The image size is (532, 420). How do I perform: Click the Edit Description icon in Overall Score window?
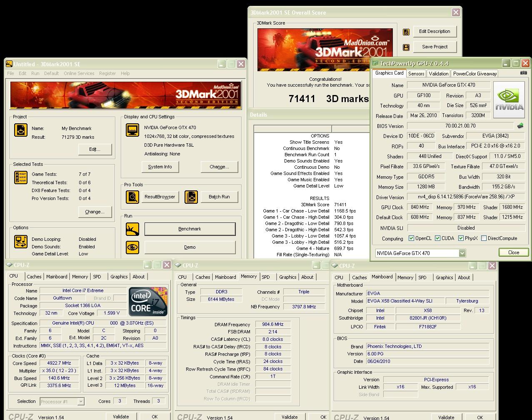point(406,32)
